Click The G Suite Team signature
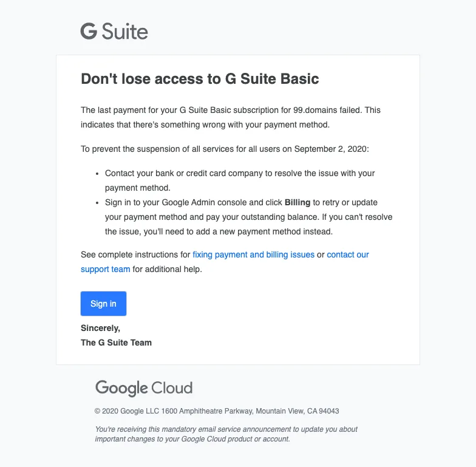476x467 pixels. click(x=117, y=343)
